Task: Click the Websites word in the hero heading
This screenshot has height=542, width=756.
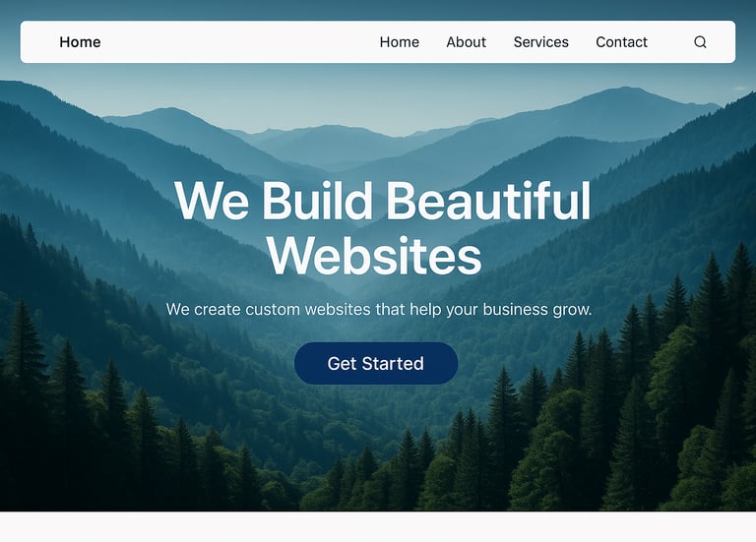Action: (375, 256)
